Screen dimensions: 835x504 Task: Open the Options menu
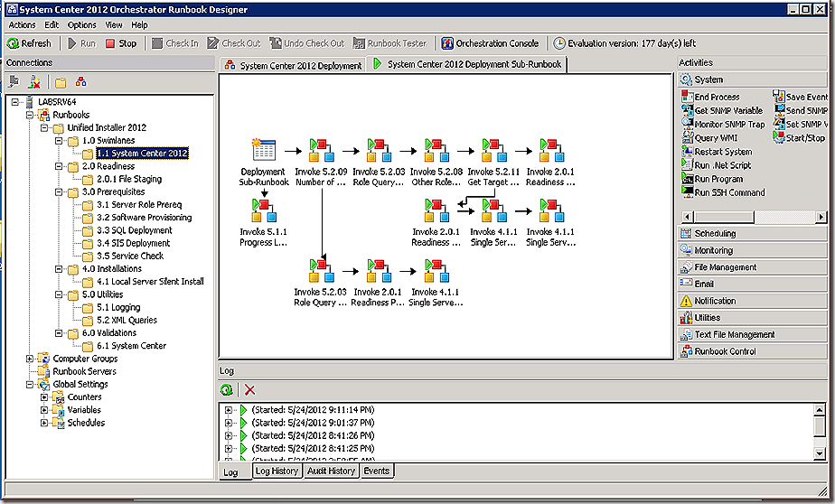point(82,25)
